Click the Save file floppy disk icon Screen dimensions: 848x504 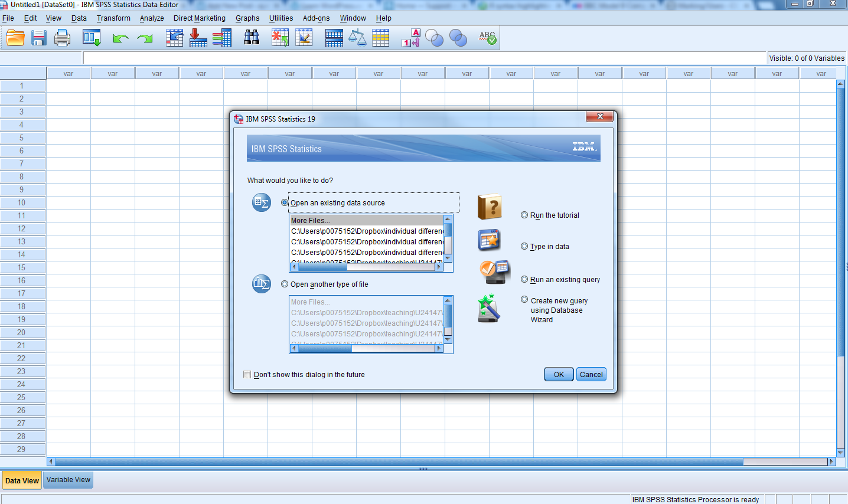tap(39, 38)
